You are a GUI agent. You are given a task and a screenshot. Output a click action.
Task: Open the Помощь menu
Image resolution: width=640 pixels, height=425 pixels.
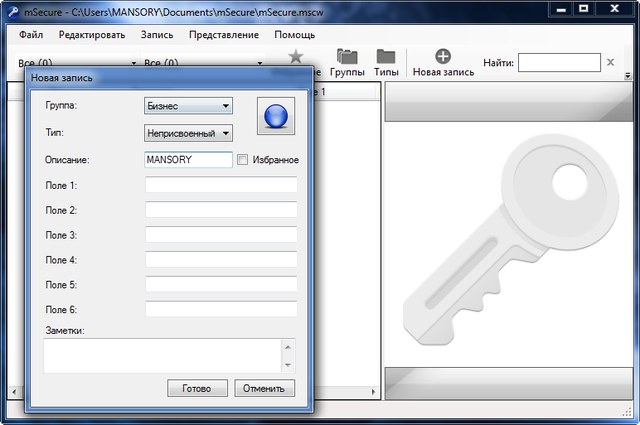[x=294, y=35]
